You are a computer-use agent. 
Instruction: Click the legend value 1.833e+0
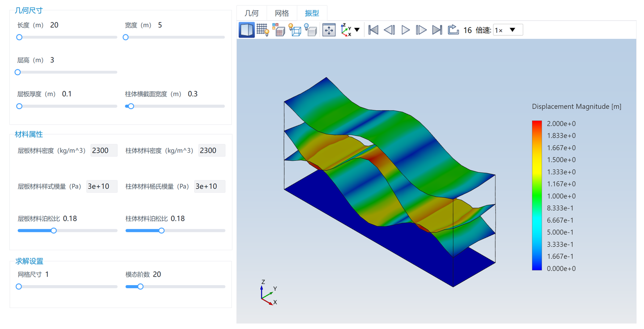[x=561, y=136]
